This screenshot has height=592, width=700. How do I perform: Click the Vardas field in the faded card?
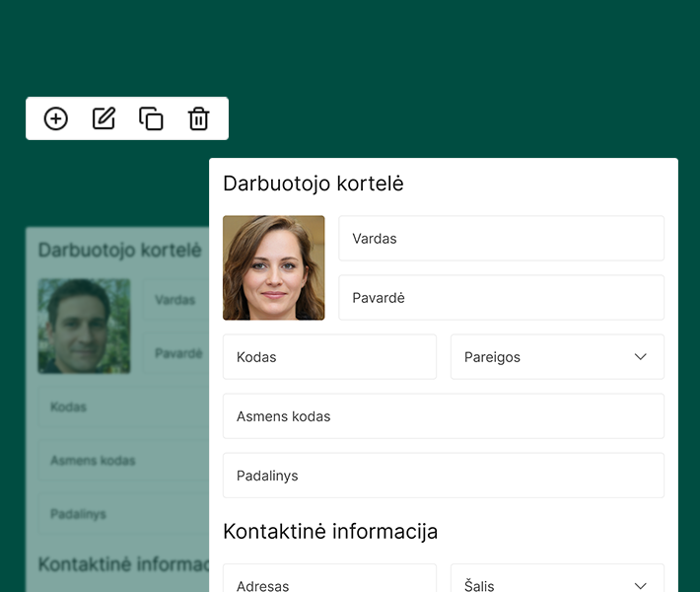coord(175,300)
